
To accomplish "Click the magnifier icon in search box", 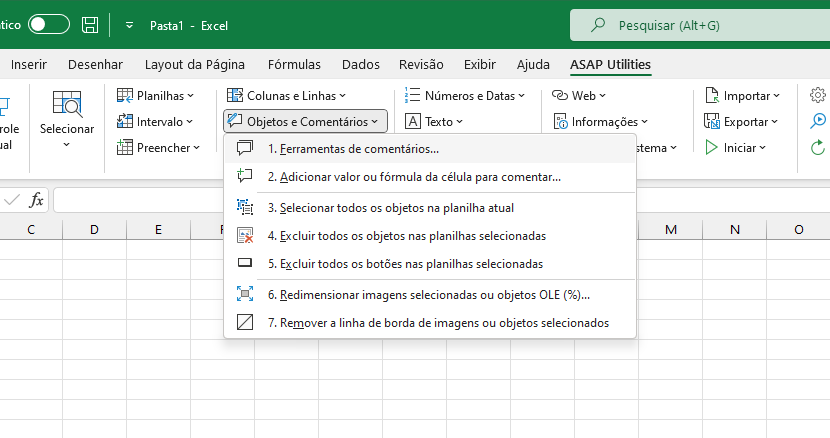I will point(598,24).
